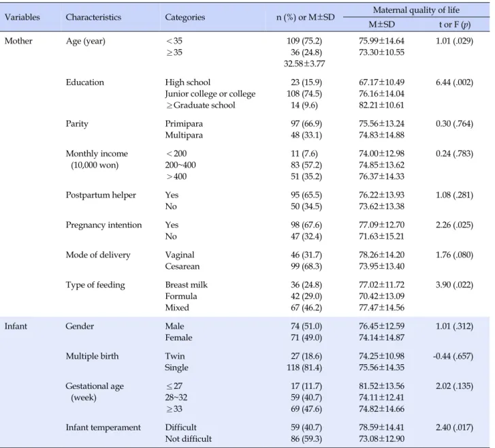Screen dimensions: 495x448
Task: Click the value '118 (81.4)'
Action: pyautogui.click(x=304, y=368)
